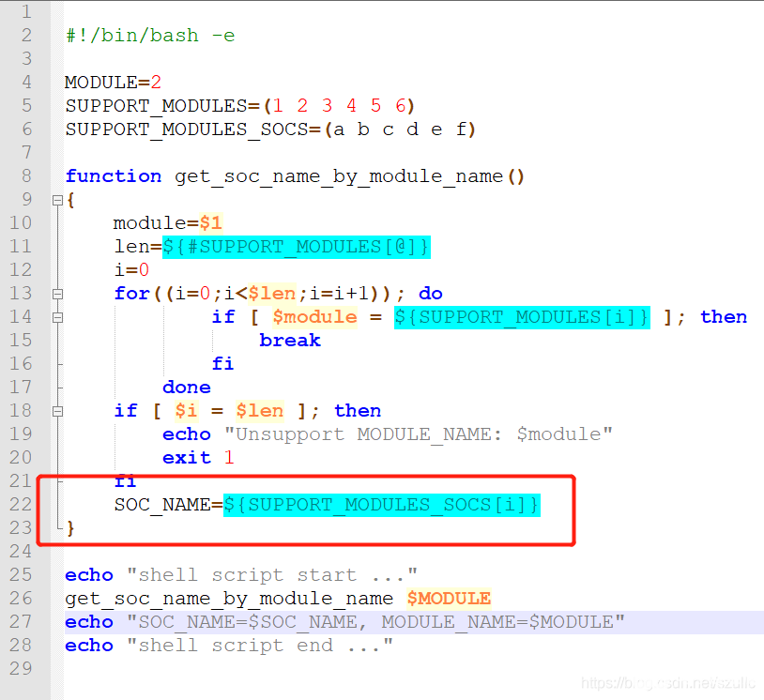Click the 'exit' keyword on line 20
The image size is (764, 700).
pos(187,457)
